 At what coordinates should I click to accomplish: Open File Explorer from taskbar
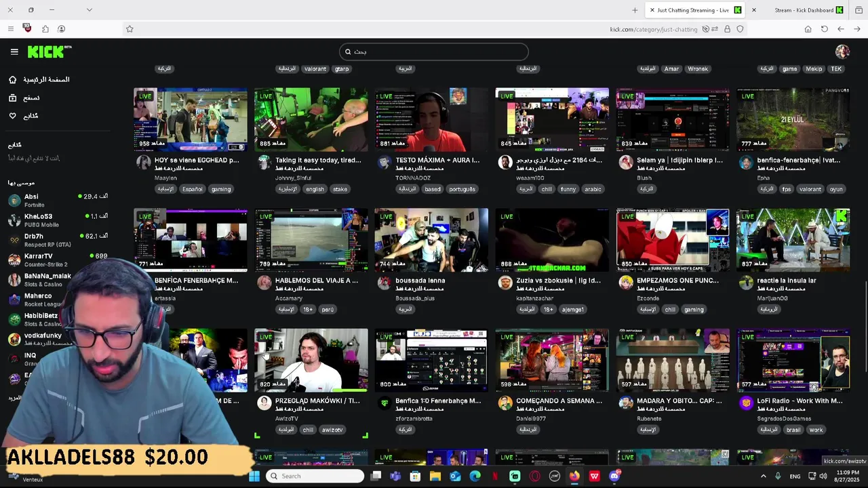coord(435,476)
